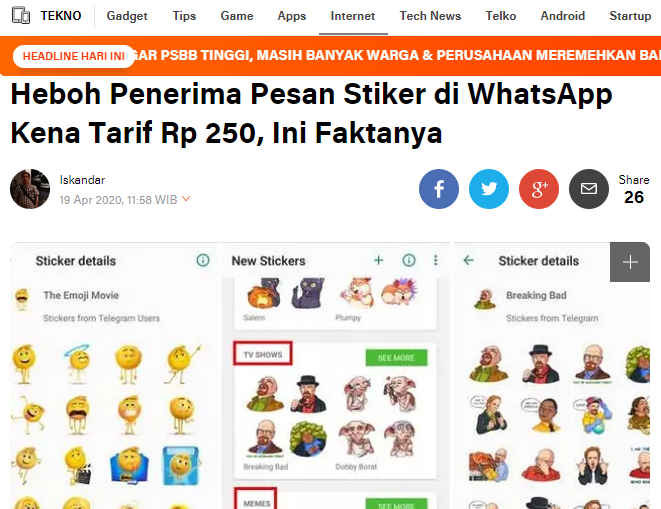Select the Android menu item
Screen dimensions: 661x509
click(x=563, y=16)
